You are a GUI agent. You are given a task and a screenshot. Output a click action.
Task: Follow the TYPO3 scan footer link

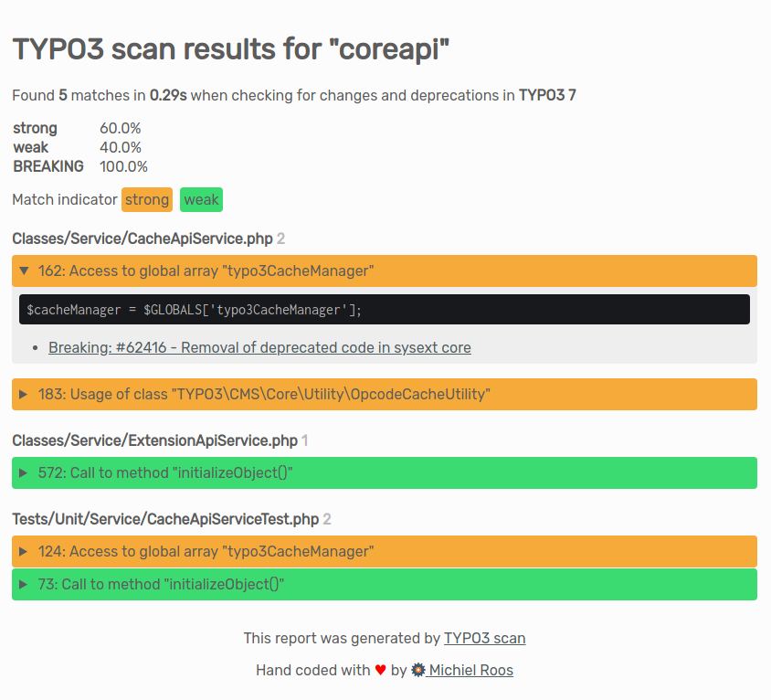484,638
